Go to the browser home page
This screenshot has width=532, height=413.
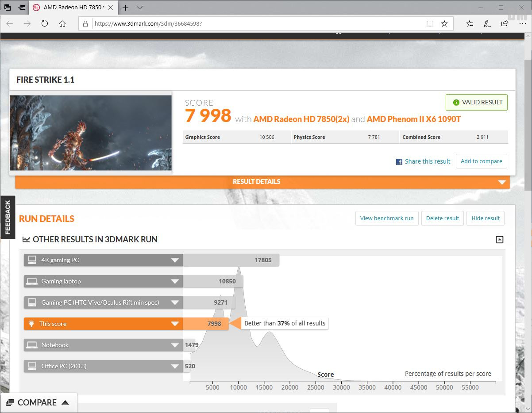tap(62, 23)
